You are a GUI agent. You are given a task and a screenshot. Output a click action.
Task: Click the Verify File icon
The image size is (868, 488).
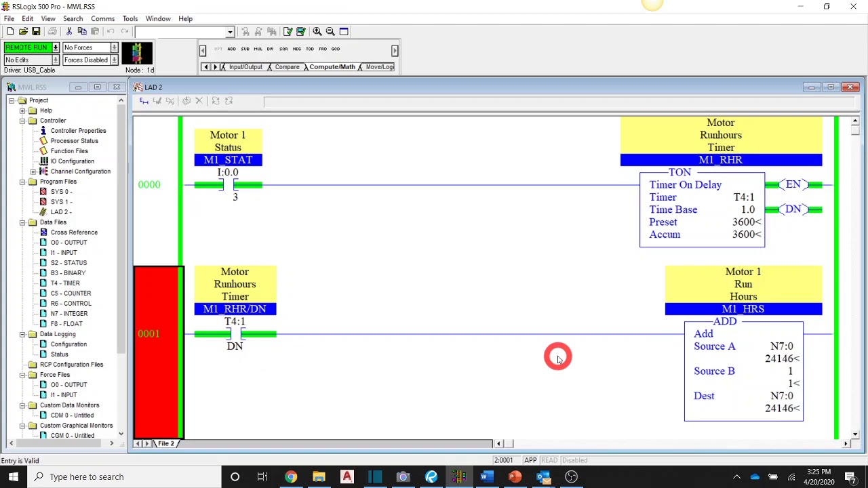pos(288,31)
